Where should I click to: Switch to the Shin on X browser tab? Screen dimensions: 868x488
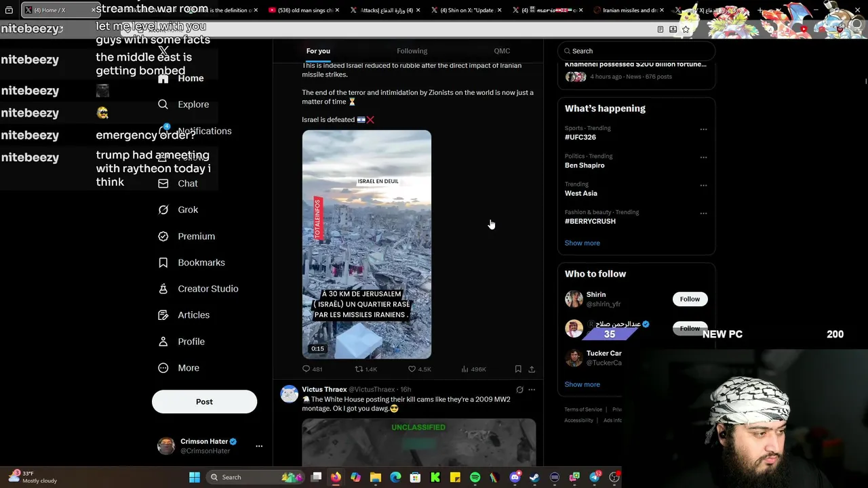(467, 10)
